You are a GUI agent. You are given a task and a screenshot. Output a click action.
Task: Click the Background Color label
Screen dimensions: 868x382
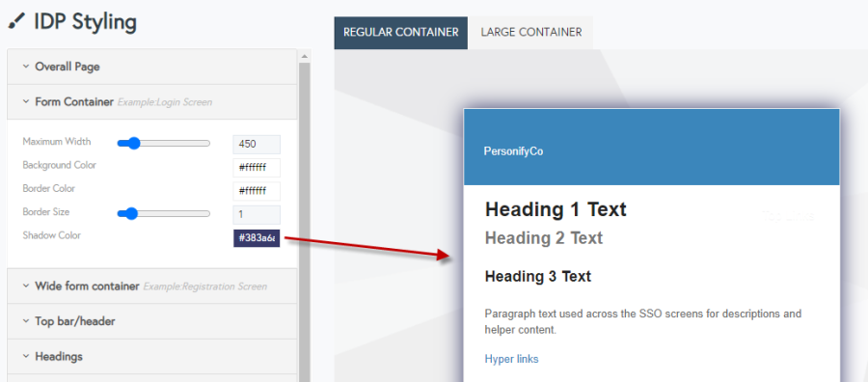[59, 165]
